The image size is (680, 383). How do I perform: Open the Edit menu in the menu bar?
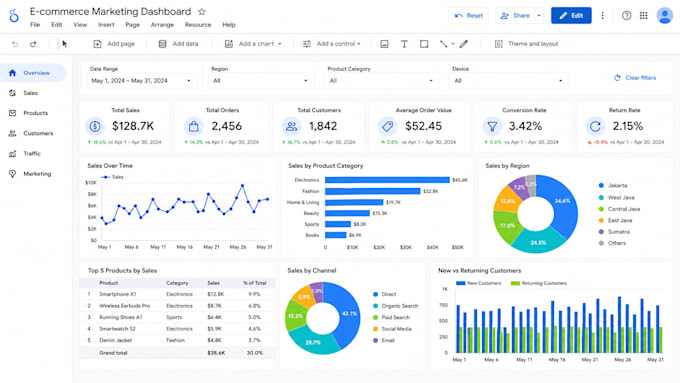(57, 25)
